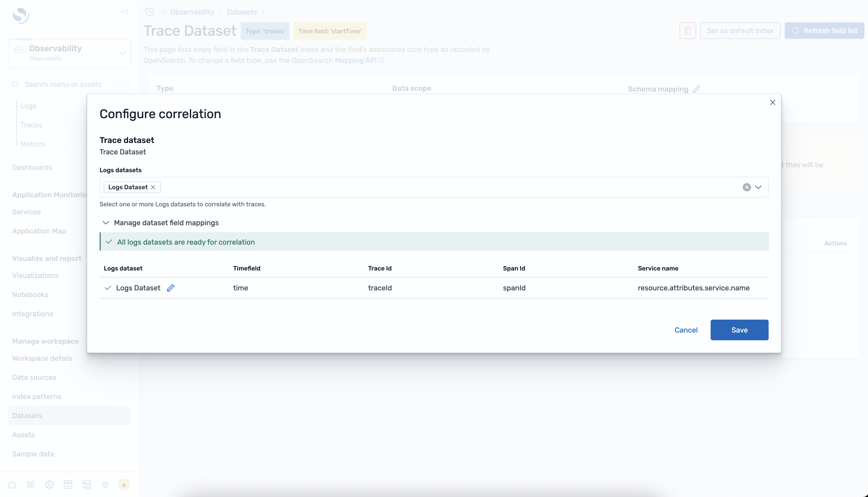The width and height of the screenshot is (868, 497).
Task: Click the home icon in bottom bar
Action: (x=12, y=484)
